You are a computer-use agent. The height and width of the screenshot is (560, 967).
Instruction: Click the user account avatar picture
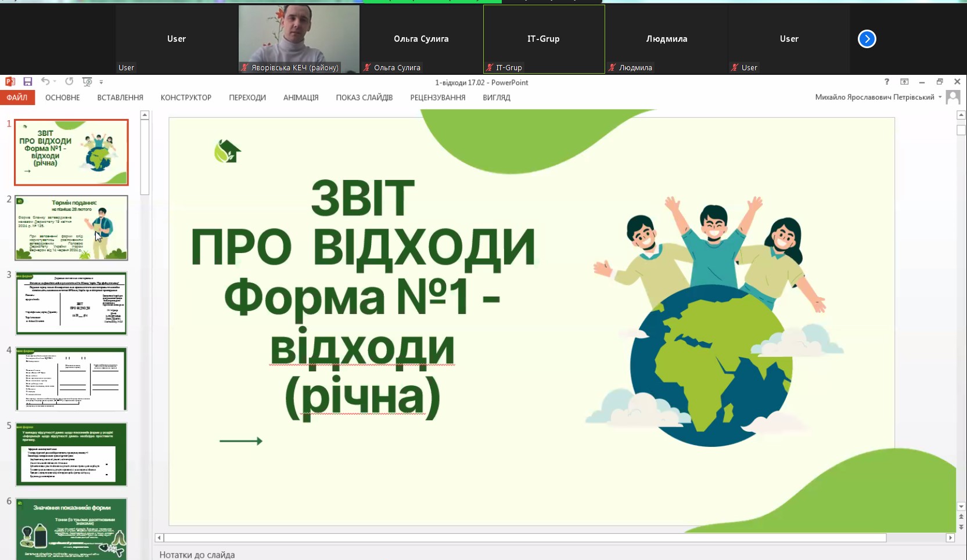(953, 97)
